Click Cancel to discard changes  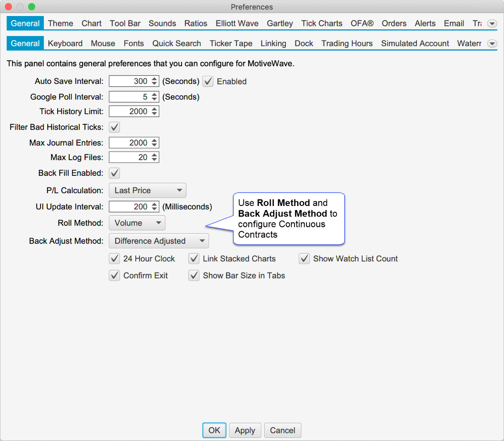point(282,430)
